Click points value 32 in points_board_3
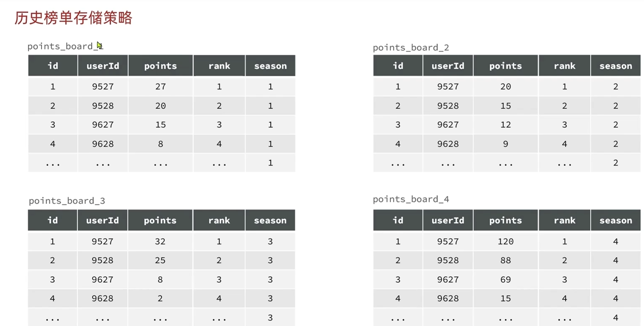Image resolution: width=644 pixels, height=326 pixels. [160, 241]
